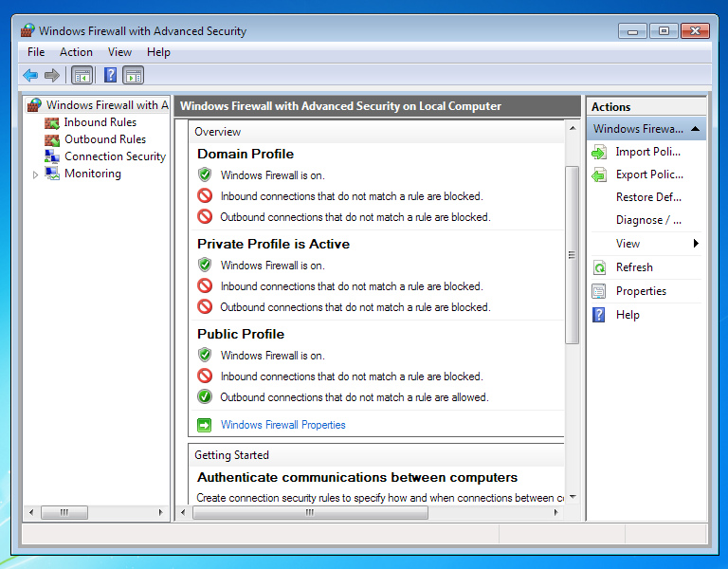This screenshot has width=728, height=569.
Task: Click Export Policy icon in Actions
Action: pyautogui.click(x=598, y=174)
